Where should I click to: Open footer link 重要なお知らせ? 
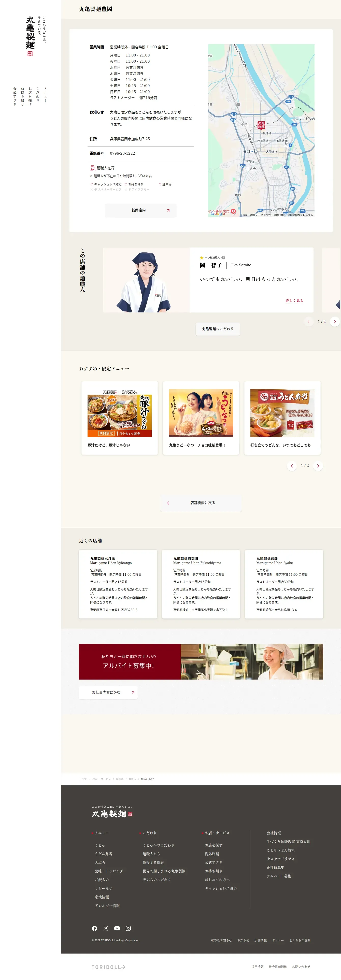221,940
